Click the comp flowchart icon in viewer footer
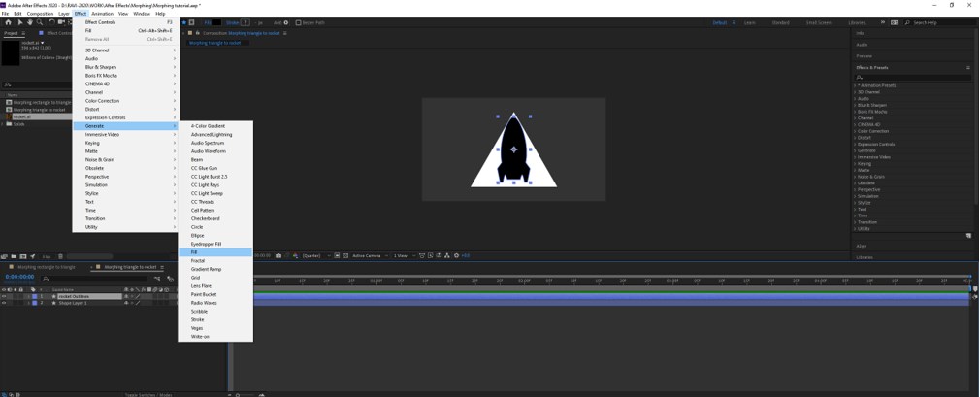 click(447, 255)
